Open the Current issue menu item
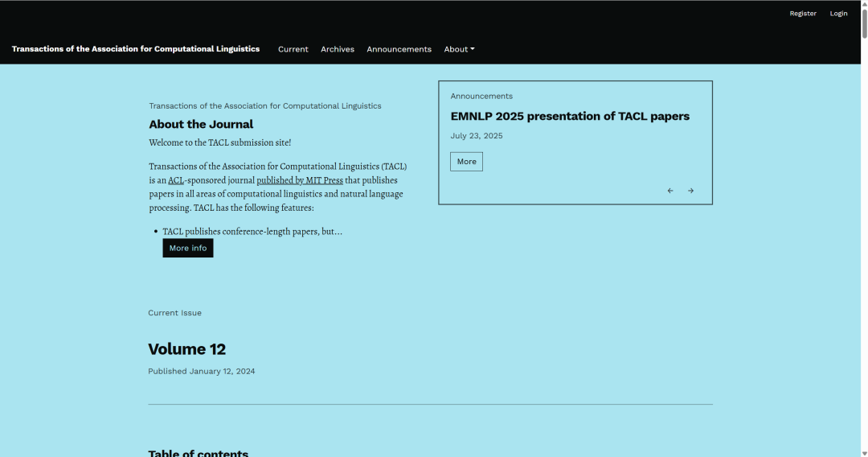Screen dimensions: 868x457 point(293,49)
